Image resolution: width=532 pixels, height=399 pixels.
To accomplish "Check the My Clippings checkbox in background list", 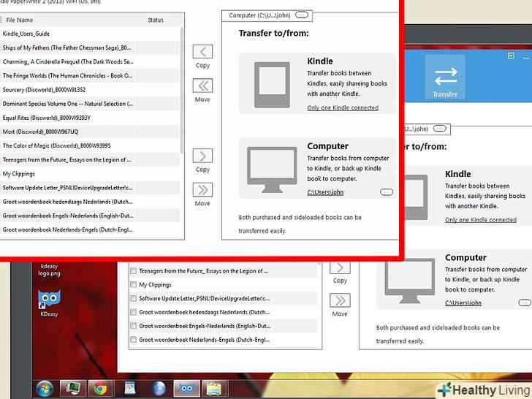I will (x=133, y=285).
